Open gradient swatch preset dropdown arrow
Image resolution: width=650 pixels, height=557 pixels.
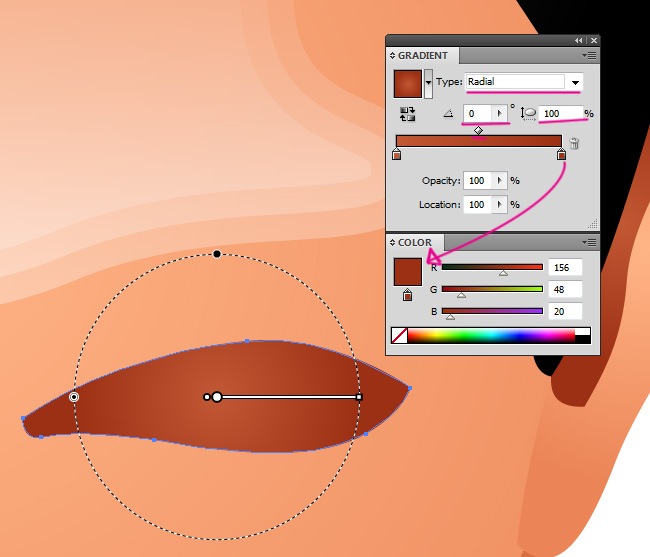coord(429,83)
